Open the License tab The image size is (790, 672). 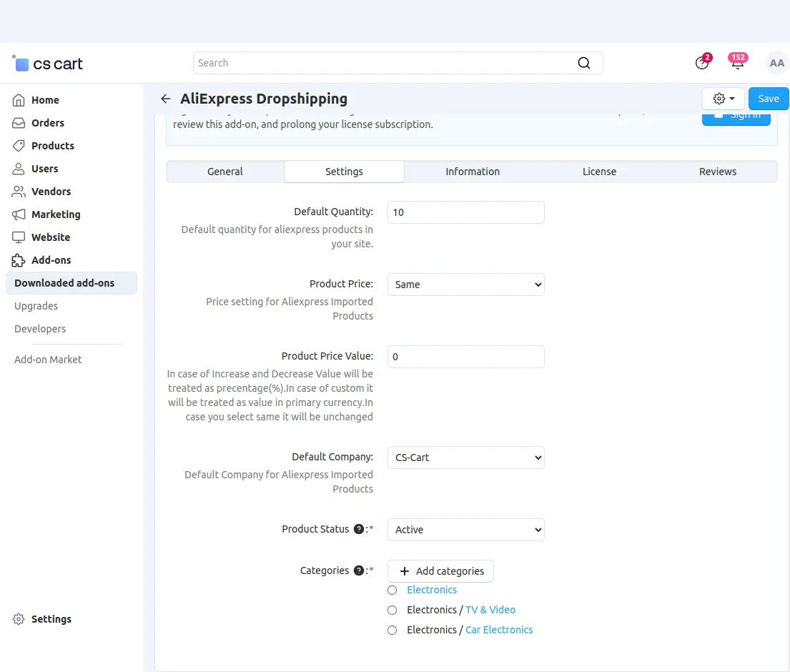(599, 172)
